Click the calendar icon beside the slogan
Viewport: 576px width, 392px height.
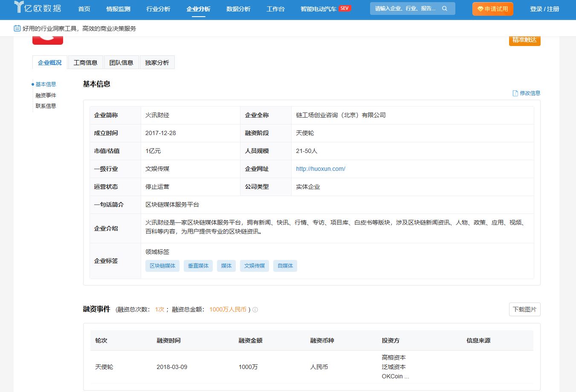[17, 29]
